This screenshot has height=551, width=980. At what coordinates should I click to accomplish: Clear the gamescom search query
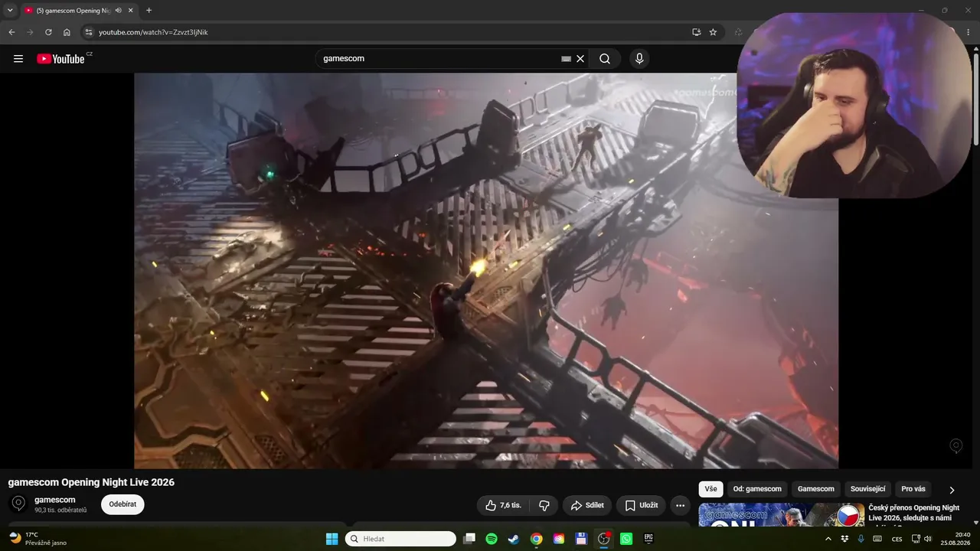click(580, 59)
